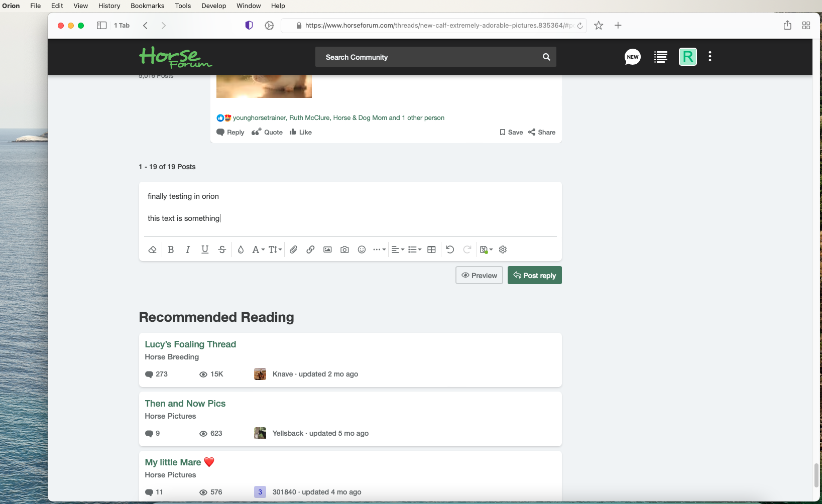Open the list options dropdown
This screenshot has width=822, height=504.
(x=415, y=249)
